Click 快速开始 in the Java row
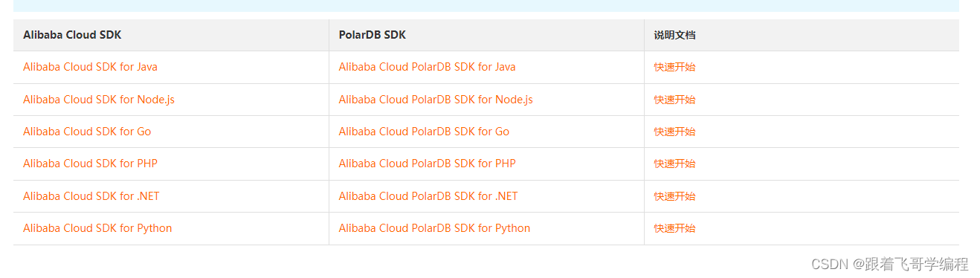This screenshot has width=980, height=278. [x=674, y=67]
